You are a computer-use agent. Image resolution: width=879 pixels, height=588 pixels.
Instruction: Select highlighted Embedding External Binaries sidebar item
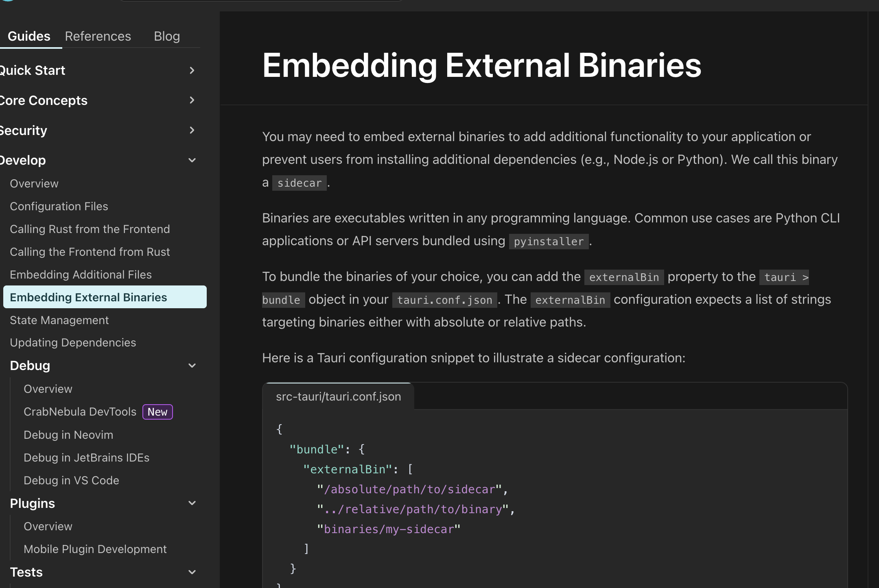[88, 297]
